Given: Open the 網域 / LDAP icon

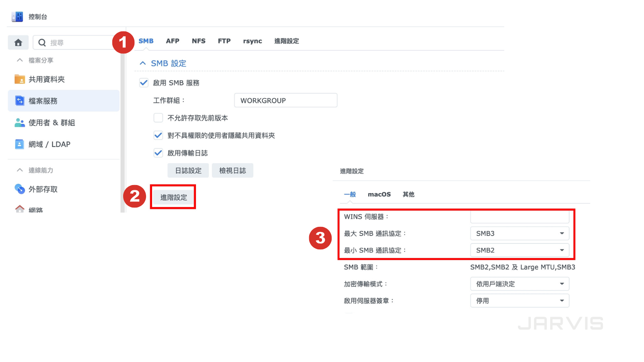Looking at the screenshot, I should (x=19, y=144).
